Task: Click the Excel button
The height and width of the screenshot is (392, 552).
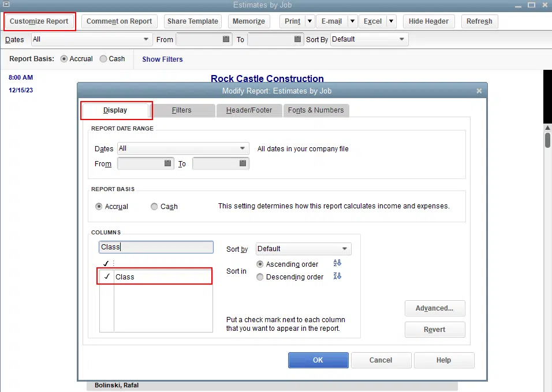Action: (373, 21)
